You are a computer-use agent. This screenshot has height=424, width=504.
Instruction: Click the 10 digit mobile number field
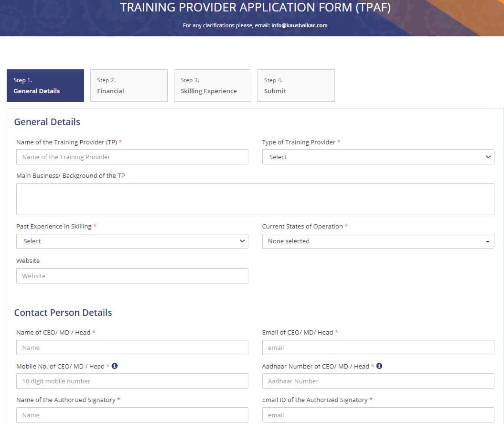[x=132, y=381]
